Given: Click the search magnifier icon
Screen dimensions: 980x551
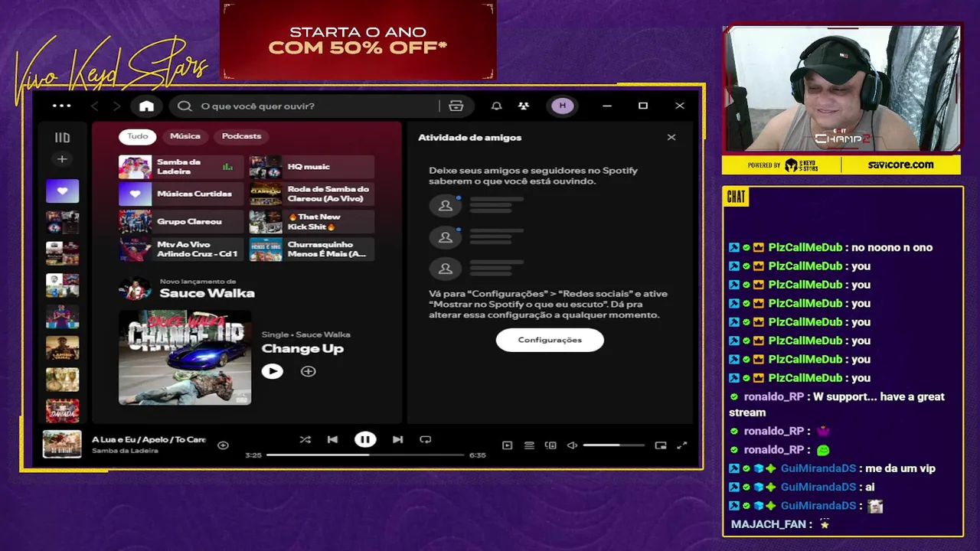Looking at the screenshot, I should [x=185, y=106].
